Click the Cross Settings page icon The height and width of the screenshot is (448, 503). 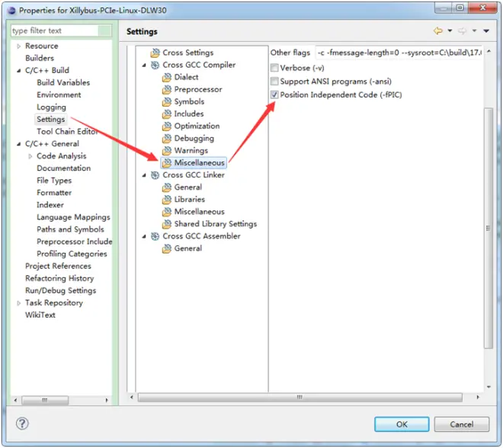pos(155,53)
